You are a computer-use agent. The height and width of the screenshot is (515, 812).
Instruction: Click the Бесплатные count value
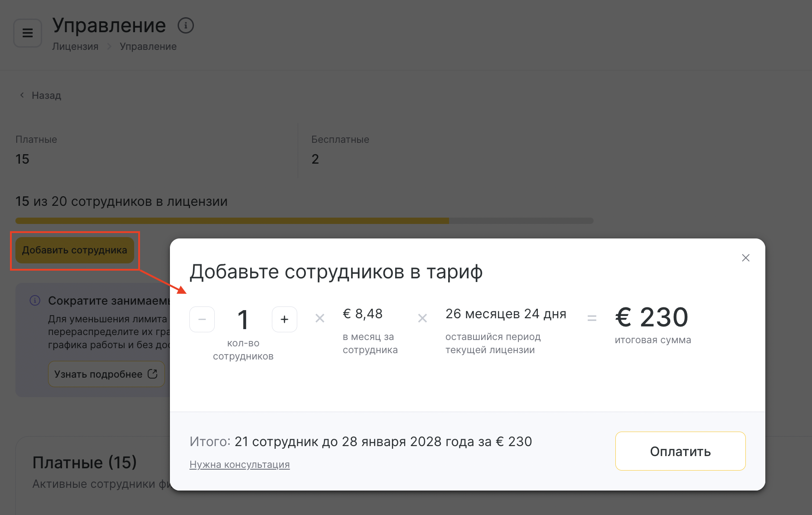tap(315, 159)
